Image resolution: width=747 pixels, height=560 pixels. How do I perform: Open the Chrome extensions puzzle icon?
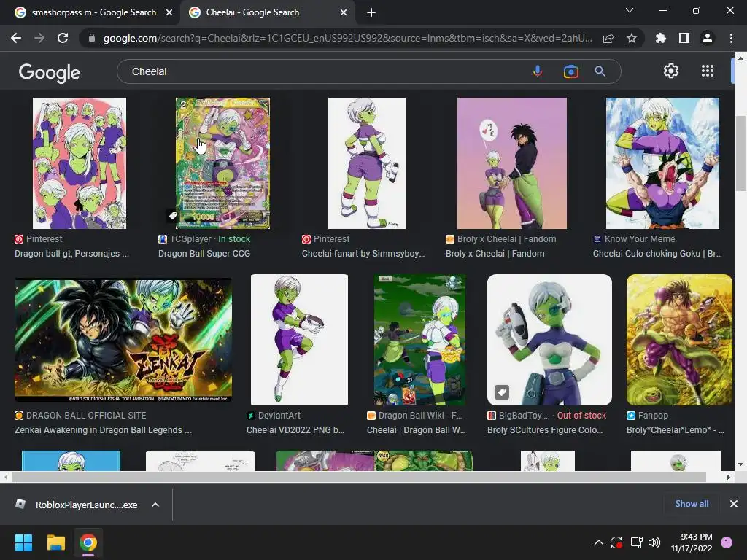[x=660, y=38]
